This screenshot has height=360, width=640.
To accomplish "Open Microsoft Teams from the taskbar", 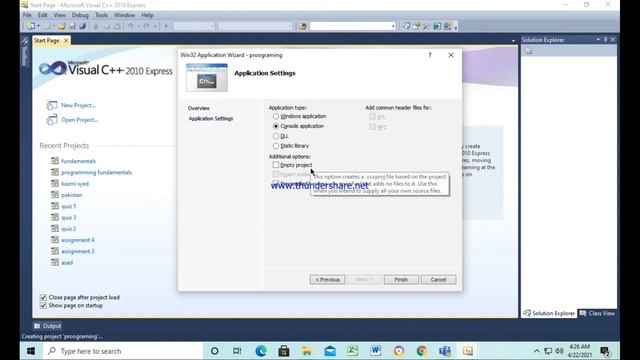I will coord(445,351).
